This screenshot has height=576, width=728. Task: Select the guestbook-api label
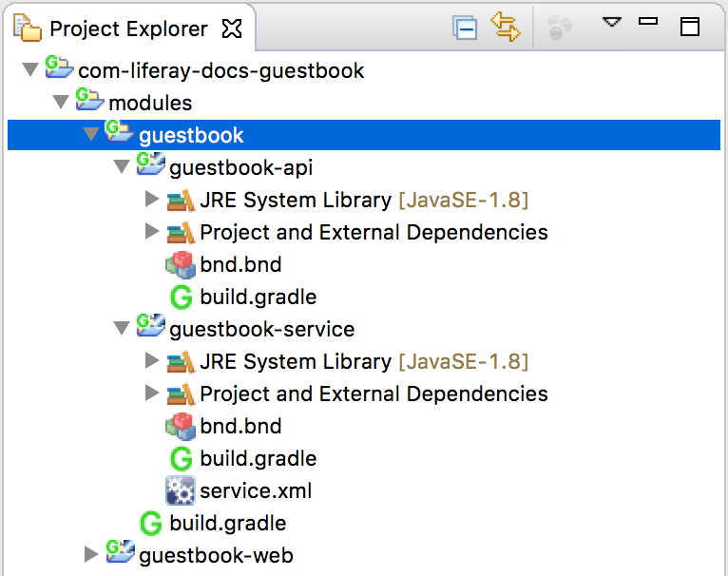click(241, 168)
